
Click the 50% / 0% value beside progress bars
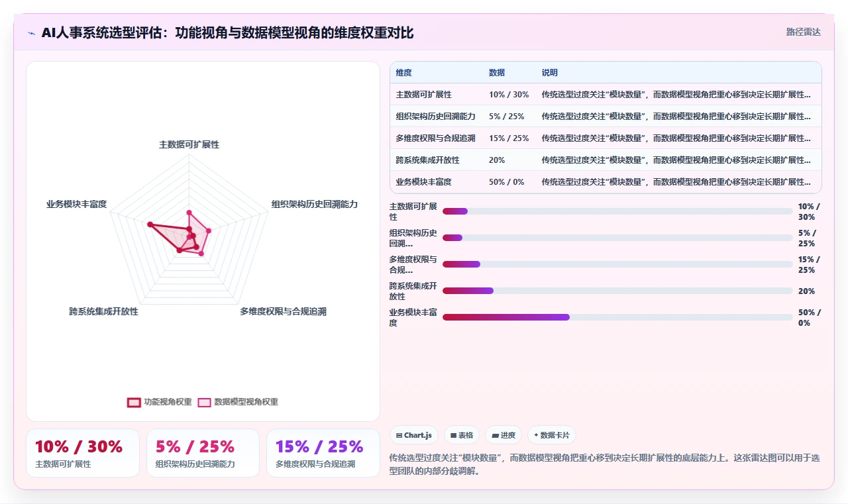810,318
